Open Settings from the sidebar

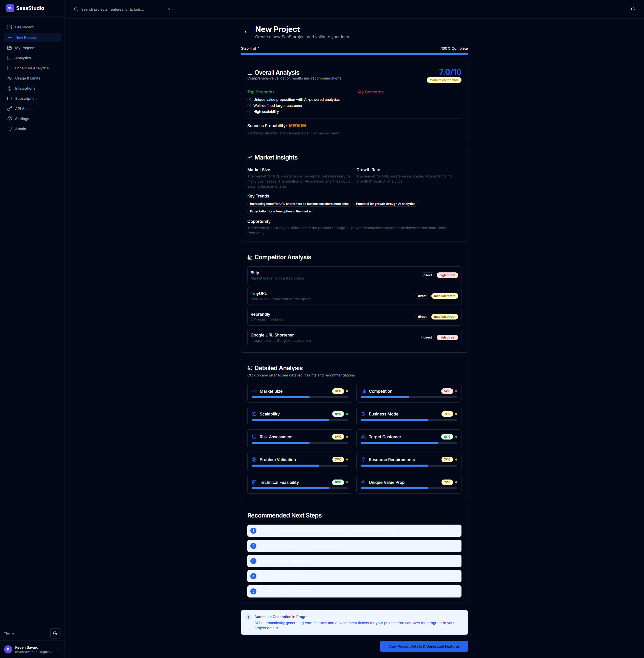pos(22,119)
